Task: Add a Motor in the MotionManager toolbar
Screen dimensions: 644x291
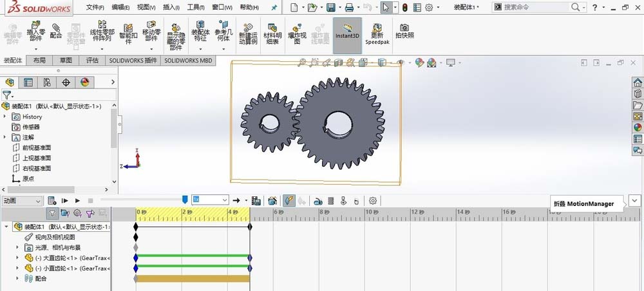Action: (x=318, y=201)
